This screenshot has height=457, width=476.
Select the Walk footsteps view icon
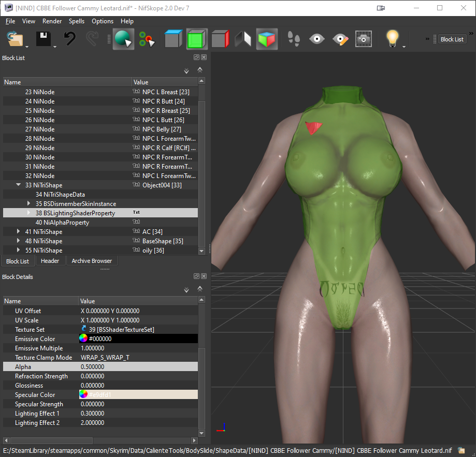(x=294, y=39)
